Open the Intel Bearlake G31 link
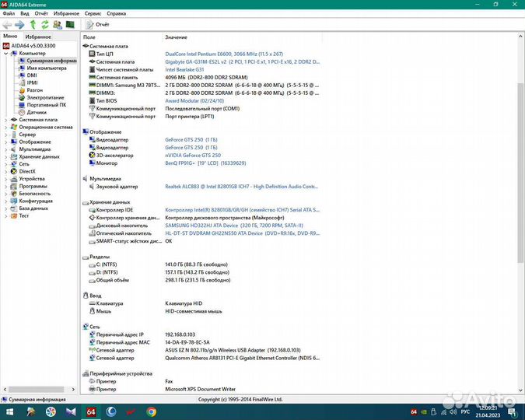 point(184,69)
